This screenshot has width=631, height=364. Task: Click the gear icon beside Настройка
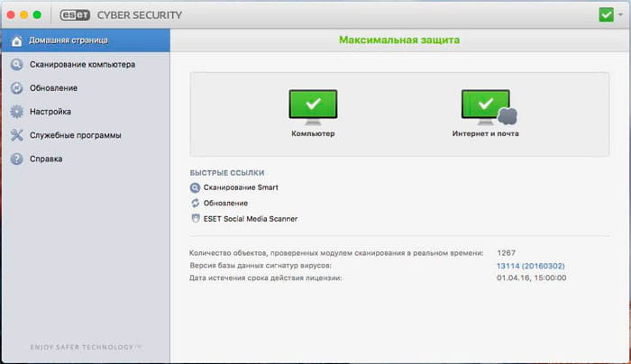pos(16,112)
